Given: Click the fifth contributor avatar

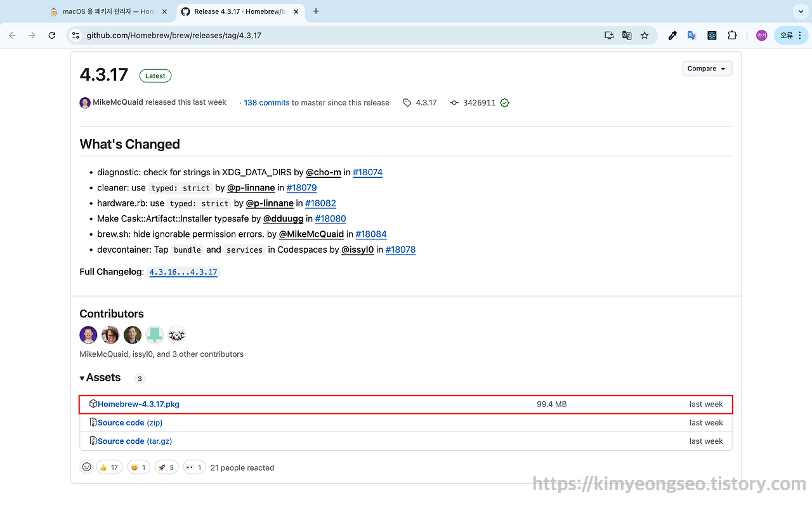Looking at the screenshot, I should click(x=177, y=335).
